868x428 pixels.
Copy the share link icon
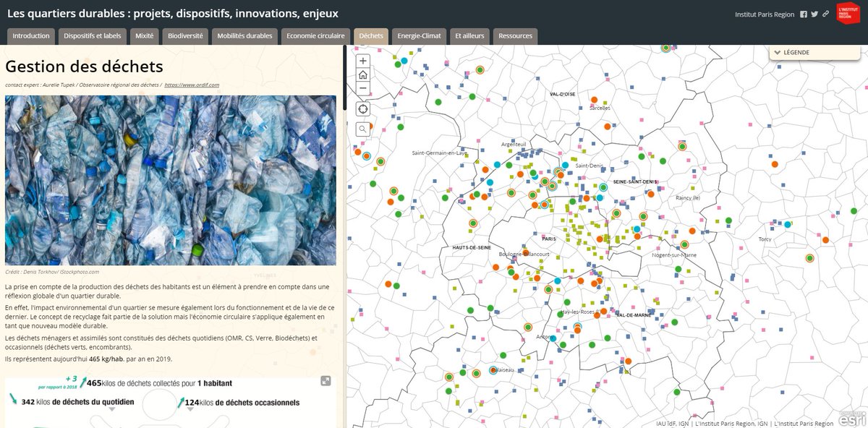point(825,14)
